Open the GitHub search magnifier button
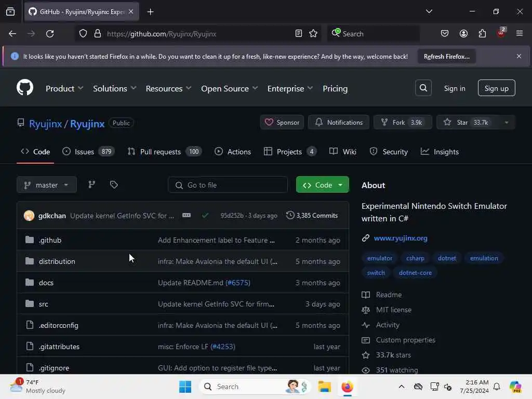This screenshot has height=399, width=532. pos(423,88)
